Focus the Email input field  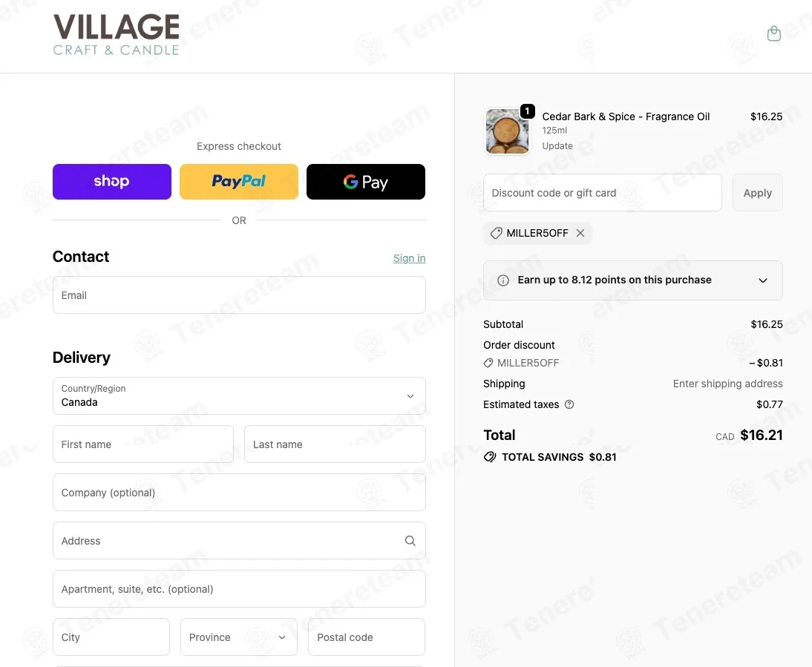[x=239, y=295]
